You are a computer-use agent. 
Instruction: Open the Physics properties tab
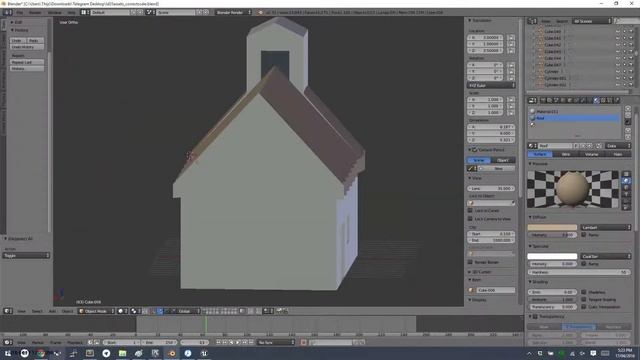pyautogui.click(x=617, y=100)
